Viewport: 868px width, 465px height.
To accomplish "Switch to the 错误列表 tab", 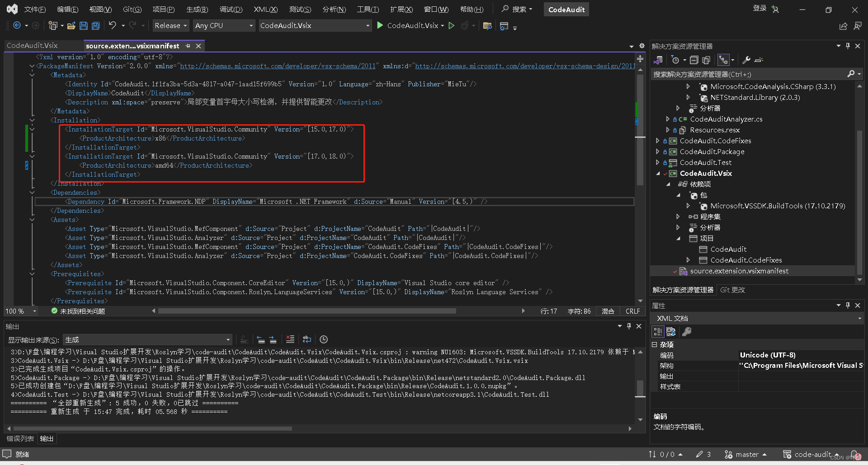I will 20,438.
